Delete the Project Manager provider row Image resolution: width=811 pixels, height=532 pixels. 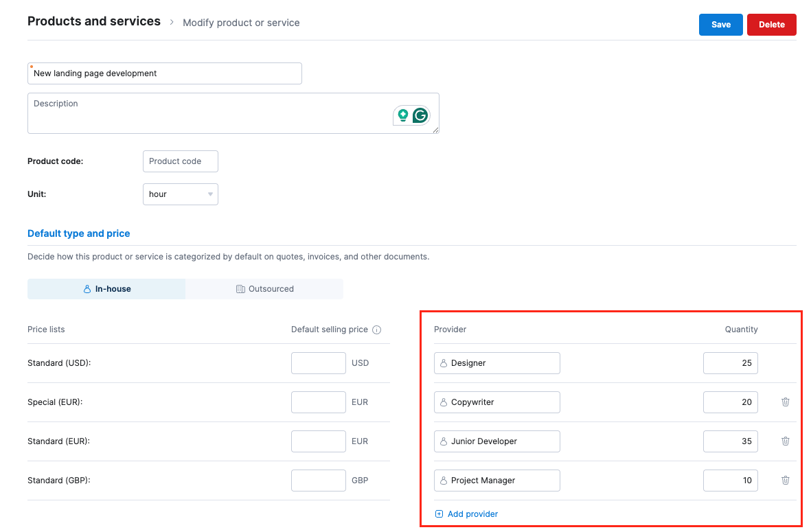pos(785,481)
